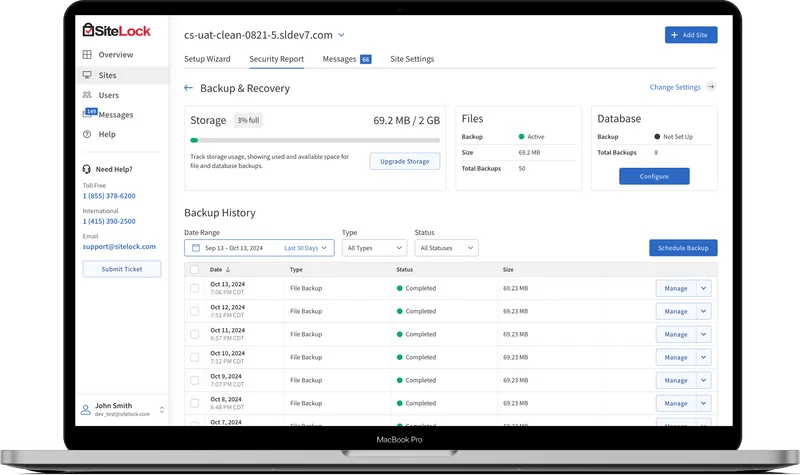Select the Sites monitor icon

point(87,75)
